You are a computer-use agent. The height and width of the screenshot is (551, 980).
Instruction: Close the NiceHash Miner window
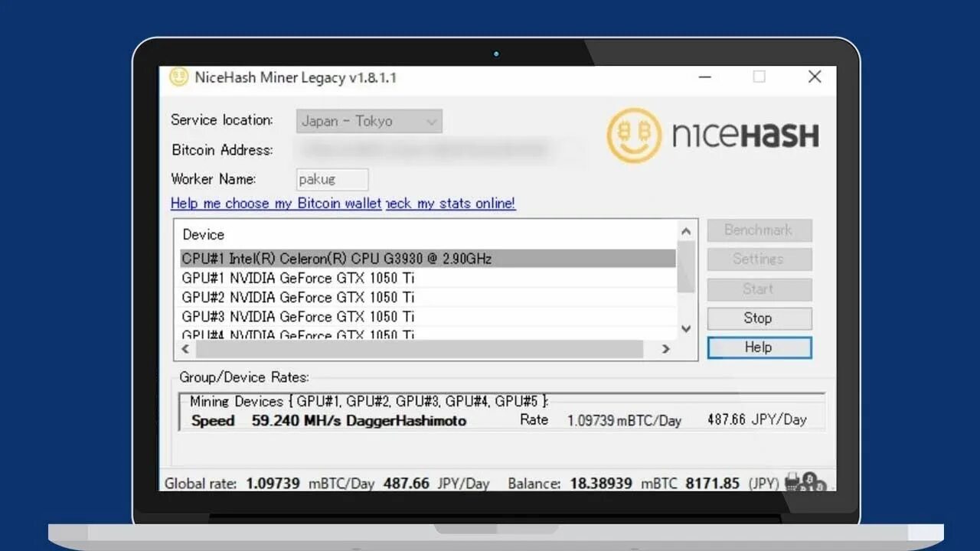click(815, 77)
